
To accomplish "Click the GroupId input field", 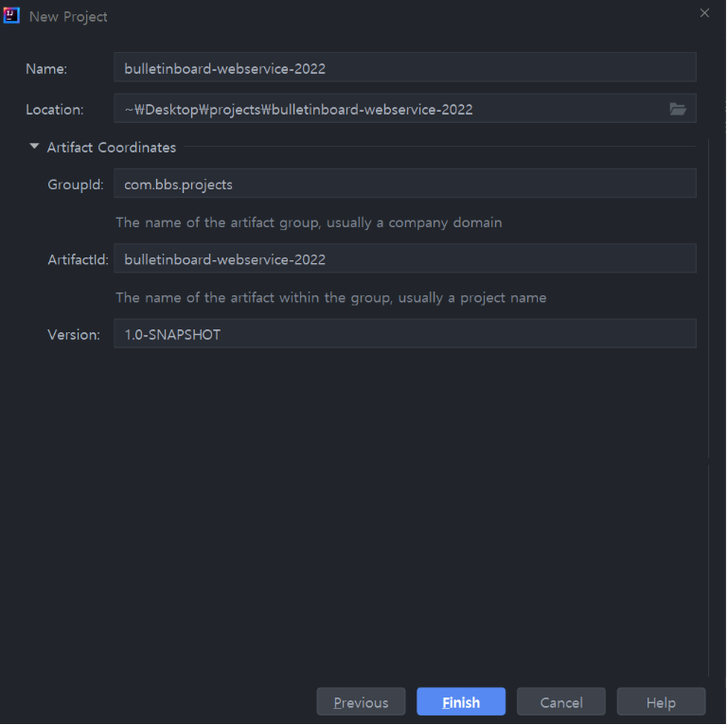I will pos(405,184).
